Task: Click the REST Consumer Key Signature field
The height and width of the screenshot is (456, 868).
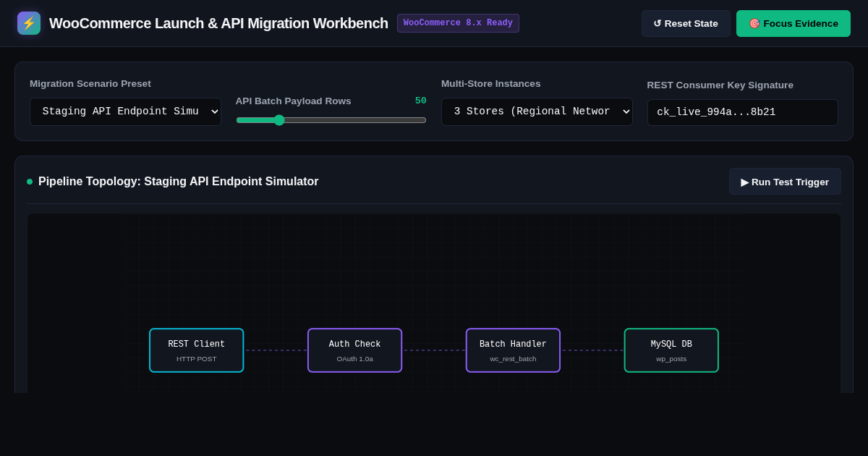Action: click(x=743, y=112)
